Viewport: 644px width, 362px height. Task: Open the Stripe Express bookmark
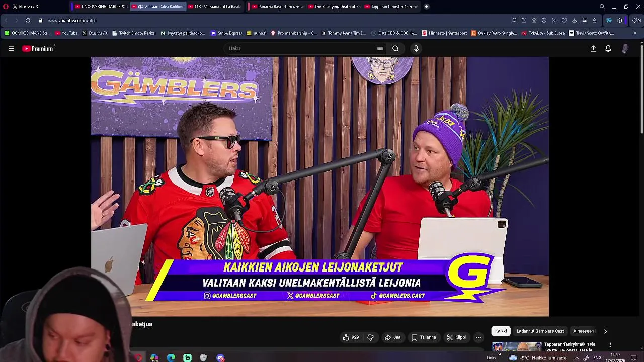tap(226, 33)
